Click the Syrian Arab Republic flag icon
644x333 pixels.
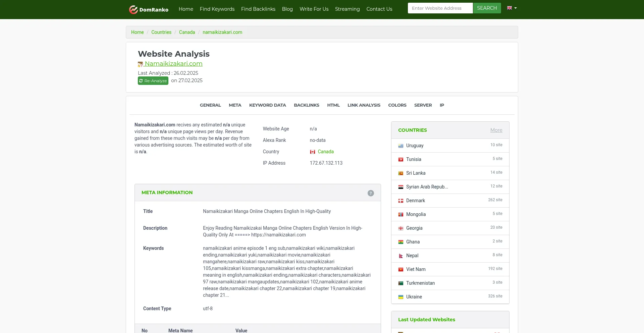[401, 187]
